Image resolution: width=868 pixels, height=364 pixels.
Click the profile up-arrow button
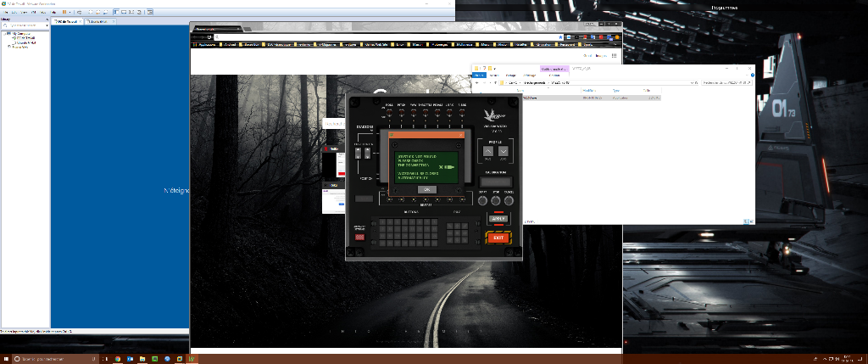[488, 151]
